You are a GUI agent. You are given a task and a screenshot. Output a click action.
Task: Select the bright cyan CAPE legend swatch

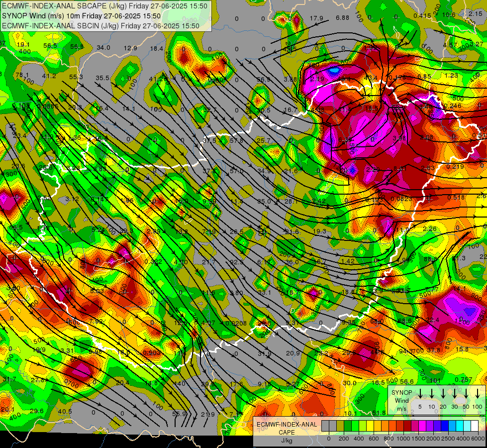point(459,426)
